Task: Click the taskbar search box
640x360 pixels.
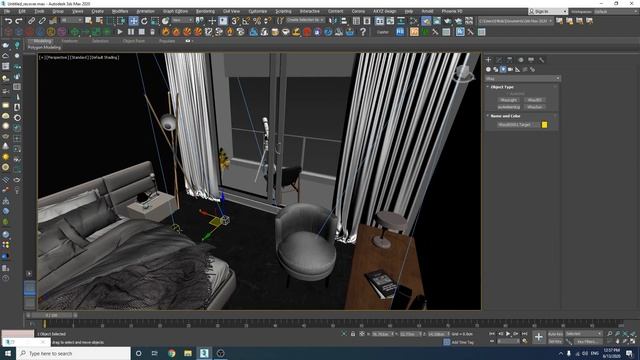Action: pyautogui.click(x=74, y=353)
